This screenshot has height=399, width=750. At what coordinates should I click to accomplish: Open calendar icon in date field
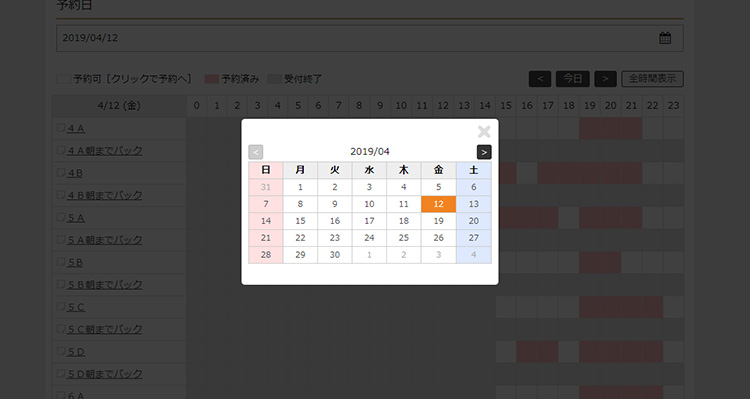[x=665, y=38]
